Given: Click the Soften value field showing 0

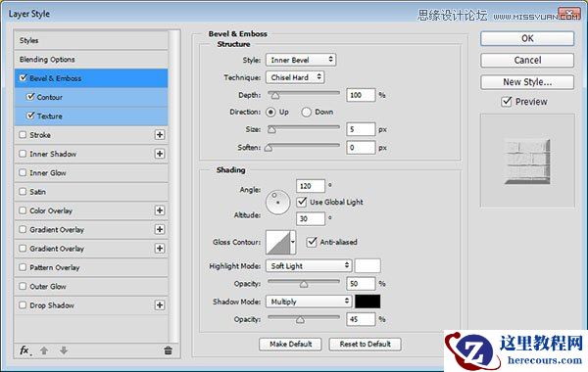Looking at the screenshot, I should coord(361,148).
